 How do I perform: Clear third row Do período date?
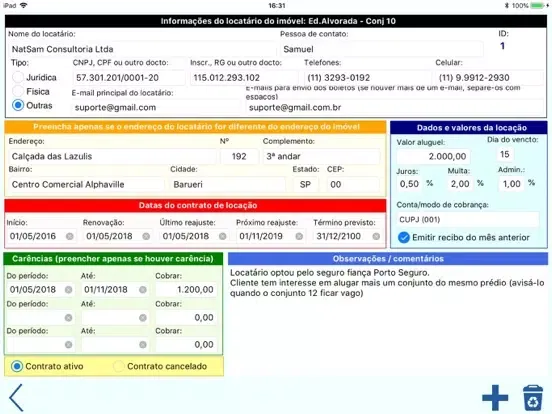[69, 345]
